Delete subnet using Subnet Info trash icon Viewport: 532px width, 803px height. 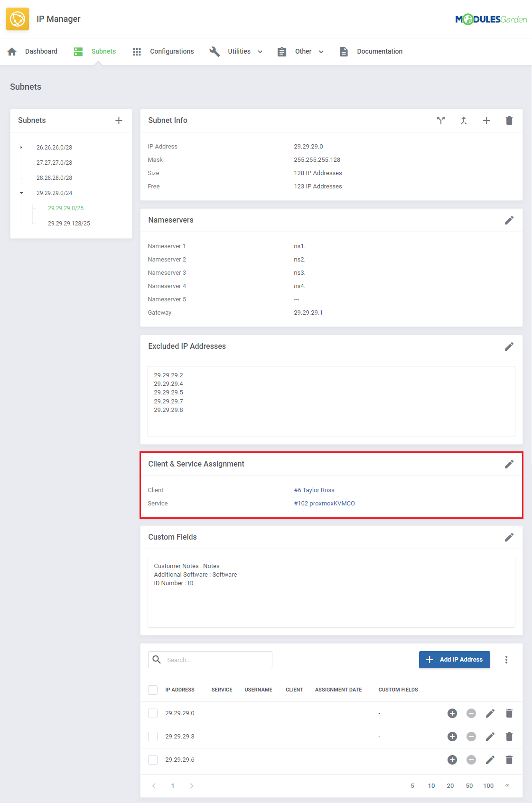point(509,121)
